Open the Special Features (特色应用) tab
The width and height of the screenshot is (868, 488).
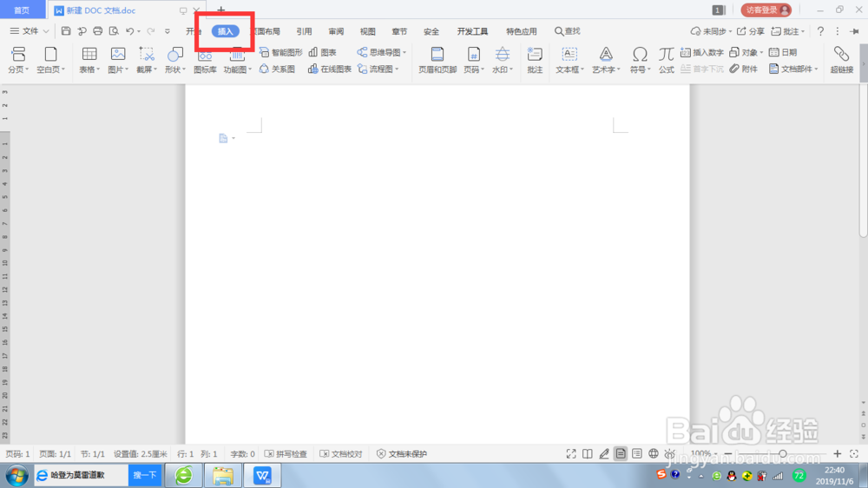tap(522, 31)
